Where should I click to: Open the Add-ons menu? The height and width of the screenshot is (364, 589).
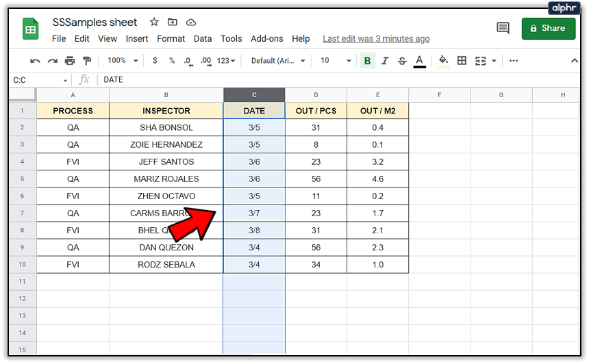(266, 39)
